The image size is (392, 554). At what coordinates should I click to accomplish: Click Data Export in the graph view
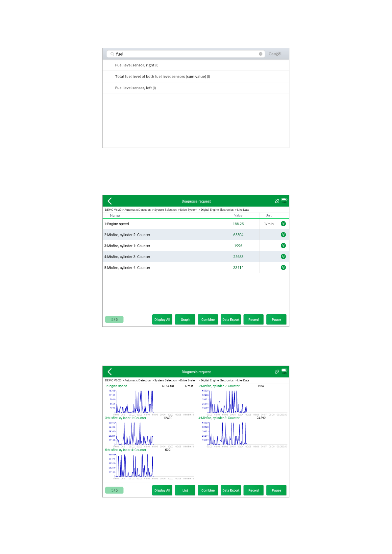(231, 490)
